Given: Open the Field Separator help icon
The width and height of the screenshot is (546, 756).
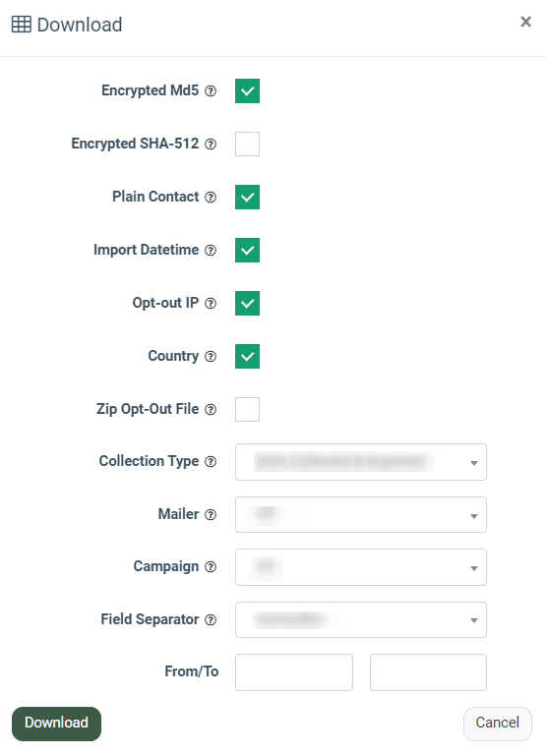Looking at the screenshot, I should [211, 619].
